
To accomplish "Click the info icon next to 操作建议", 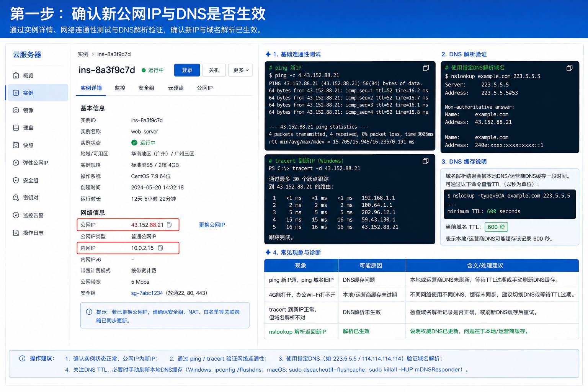I will point(22,358).
